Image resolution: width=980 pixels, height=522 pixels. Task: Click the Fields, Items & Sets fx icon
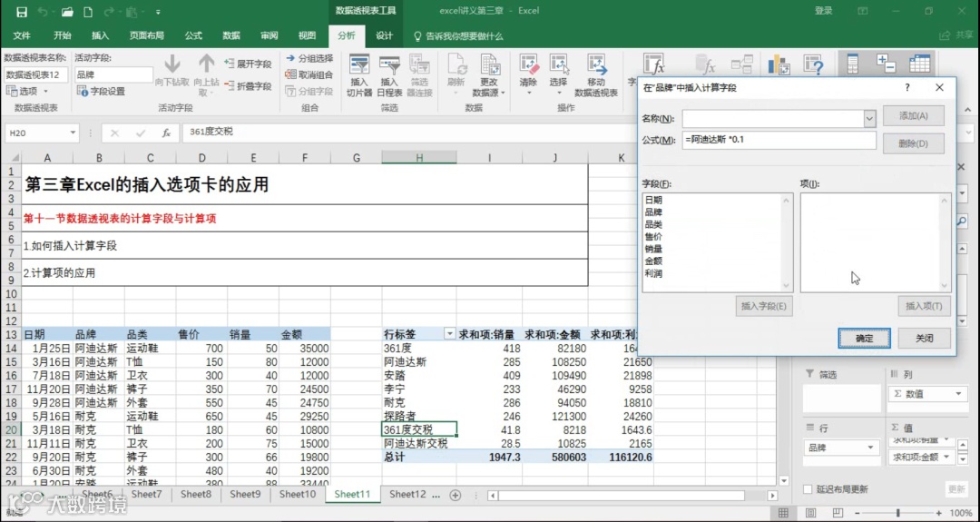tap(654, 65)
